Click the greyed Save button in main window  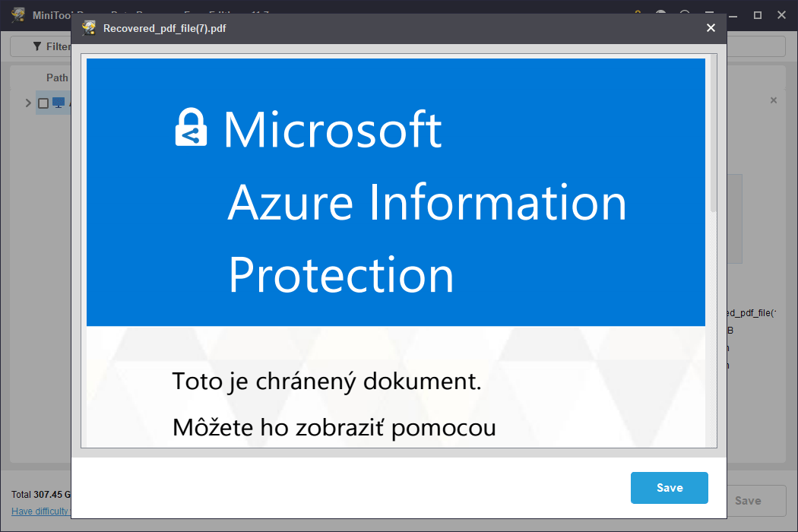point(748,500)
